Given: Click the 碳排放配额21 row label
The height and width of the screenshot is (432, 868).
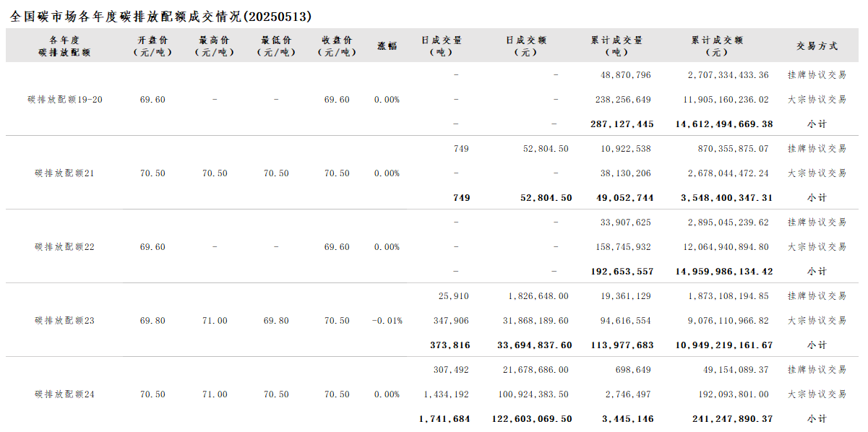Looking at the screenshot, I should [x=65, y=173].
